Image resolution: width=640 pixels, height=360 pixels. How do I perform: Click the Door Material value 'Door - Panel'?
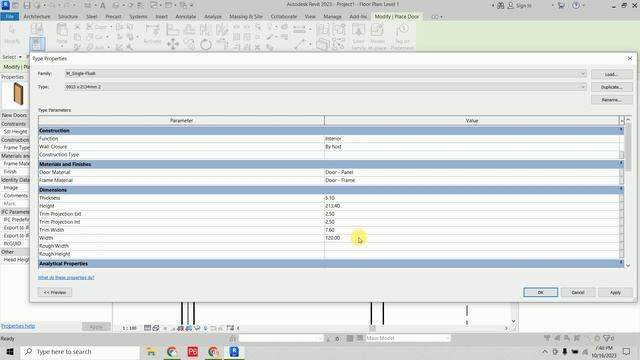pyautogui.click(x=339, y=172)
